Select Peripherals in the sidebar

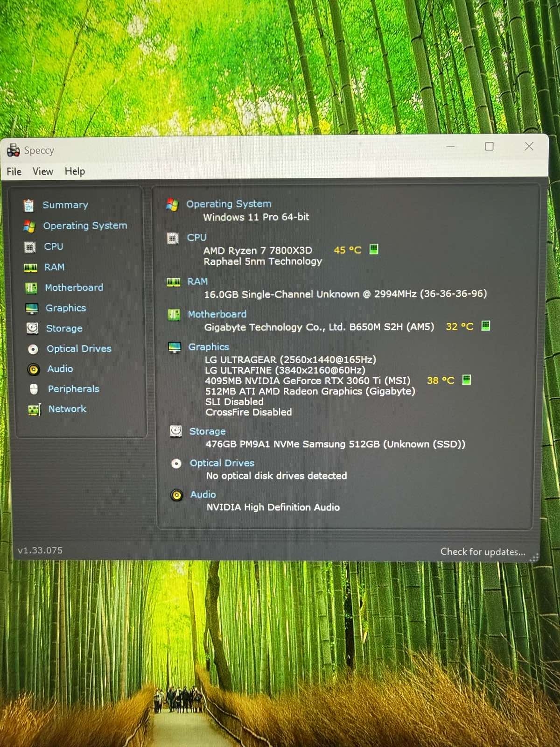74,389
